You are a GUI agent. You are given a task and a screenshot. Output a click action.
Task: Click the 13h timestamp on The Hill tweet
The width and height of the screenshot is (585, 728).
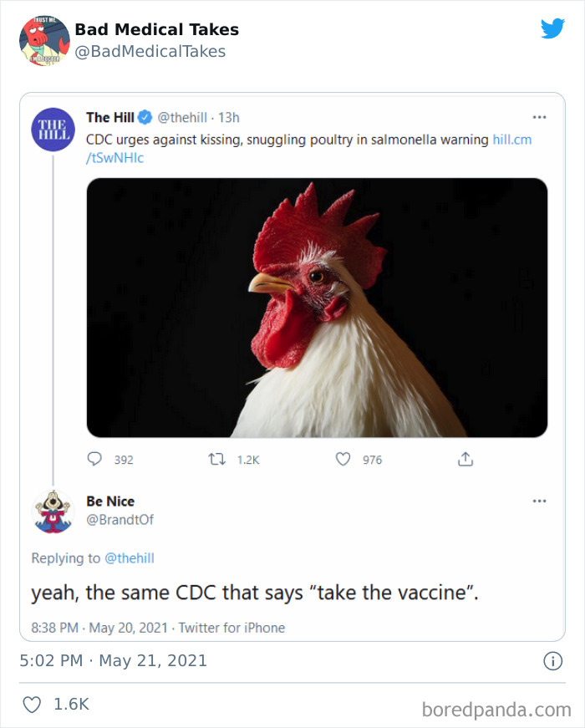tap(227, 117)
